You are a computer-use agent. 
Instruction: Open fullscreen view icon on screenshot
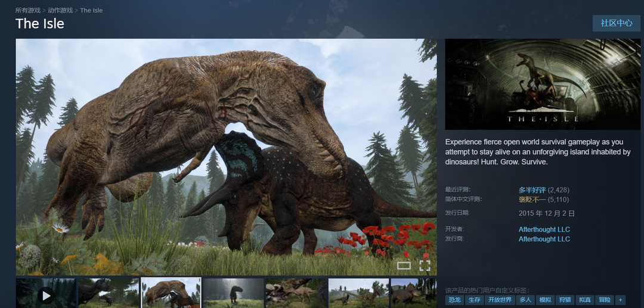point(425,266)
